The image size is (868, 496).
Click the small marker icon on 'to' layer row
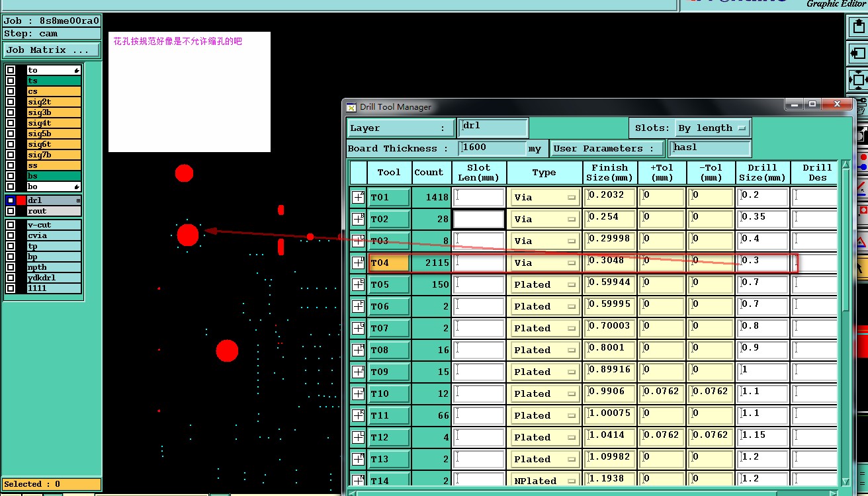click(x=77, y=70)
